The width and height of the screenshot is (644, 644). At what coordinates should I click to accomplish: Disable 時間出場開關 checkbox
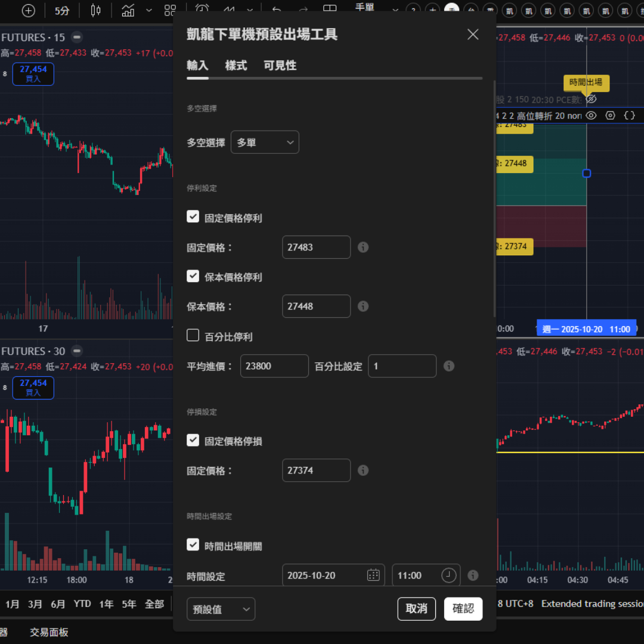coord(193,545)
